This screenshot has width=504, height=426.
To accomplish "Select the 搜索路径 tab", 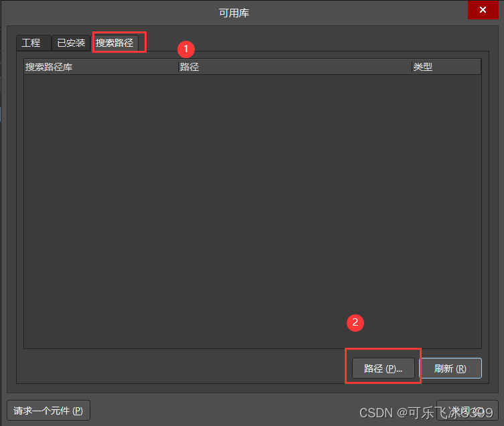I will [x=114, y=43].
